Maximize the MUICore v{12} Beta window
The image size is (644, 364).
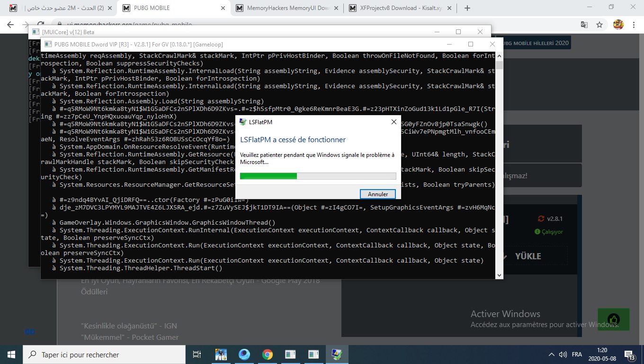pos(458,32)
